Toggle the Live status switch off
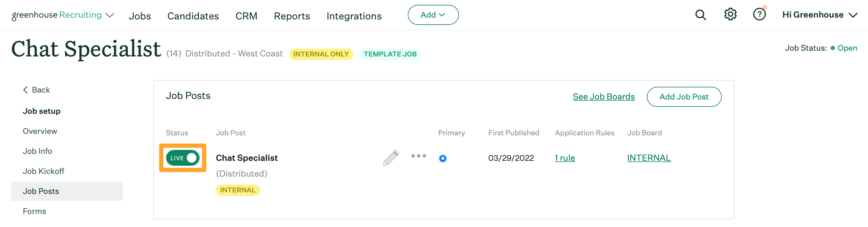The width and height of the screenshot is (868, 227). (x=182, y=158)
